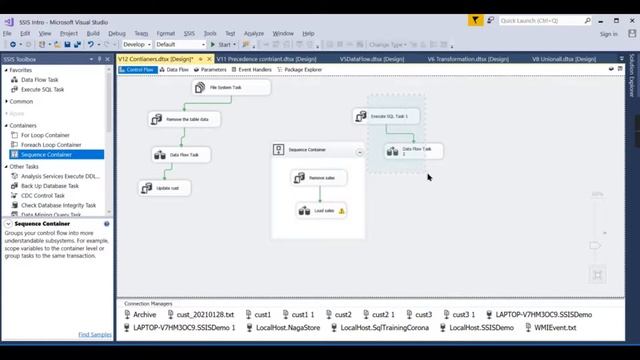Select the Remove the table data task
Screen dimensions: 640x360
(184, 119)
